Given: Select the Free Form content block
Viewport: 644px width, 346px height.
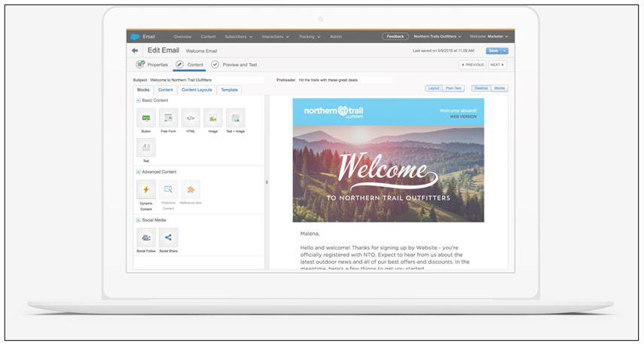Looking at the screenshot, I should 169,118.
